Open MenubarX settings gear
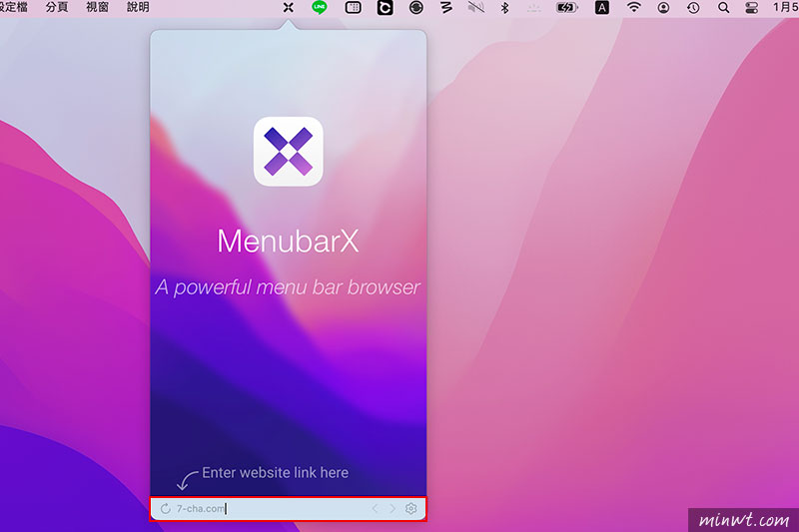This screenshot has height=532, width=799. (x=411, y=509)
